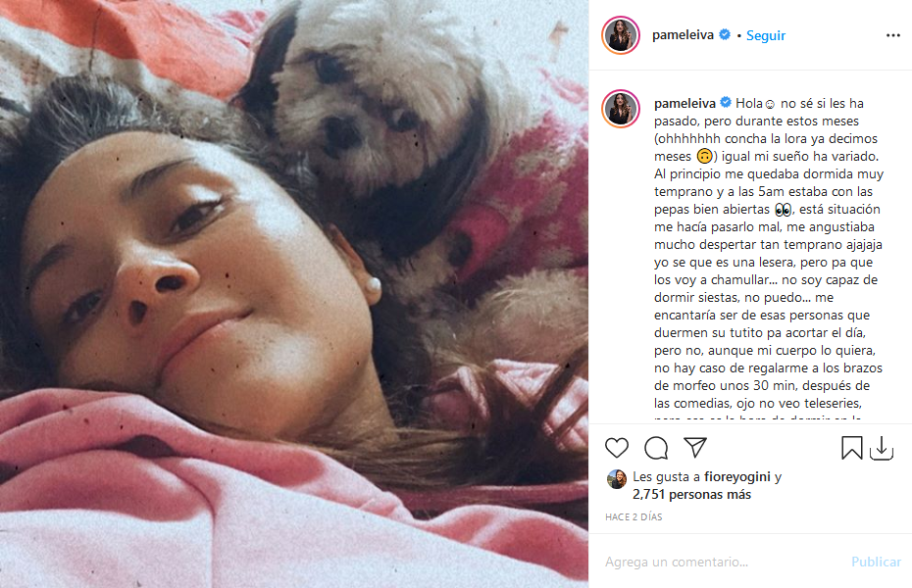Viewport: 912px width, 588px height.
Task: Open fioreyogini profile from likes
Action: click(x=736, y=477)
